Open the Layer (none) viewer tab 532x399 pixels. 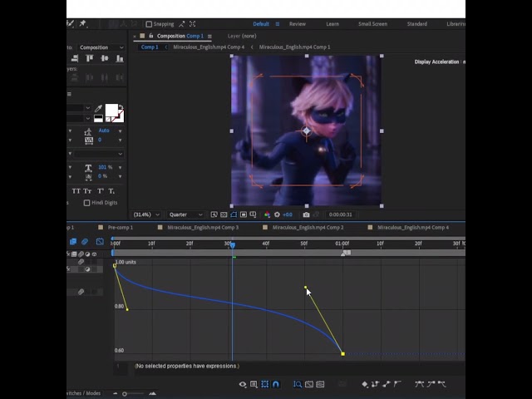coord(242,36)
